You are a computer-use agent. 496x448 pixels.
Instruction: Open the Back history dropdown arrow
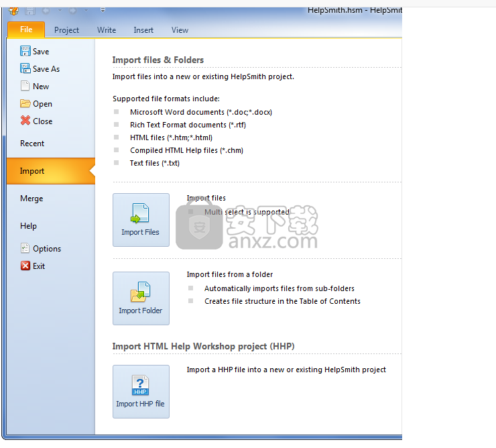pos(60,11)
